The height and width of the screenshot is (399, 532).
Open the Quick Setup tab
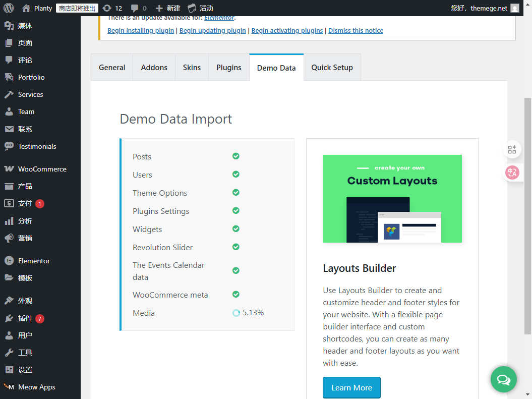[332, 68]
